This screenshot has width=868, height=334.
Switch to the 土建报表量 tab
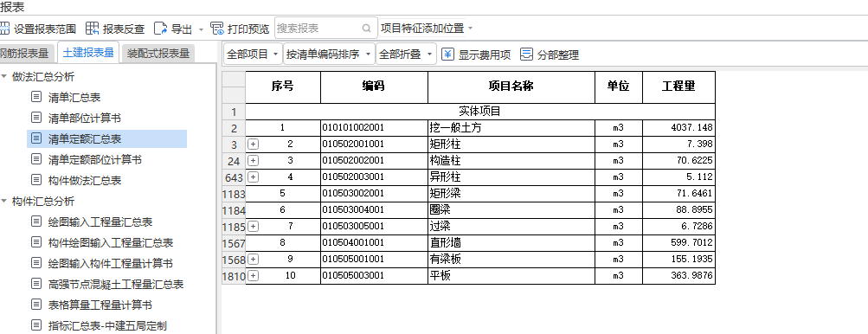click(88, 53)
